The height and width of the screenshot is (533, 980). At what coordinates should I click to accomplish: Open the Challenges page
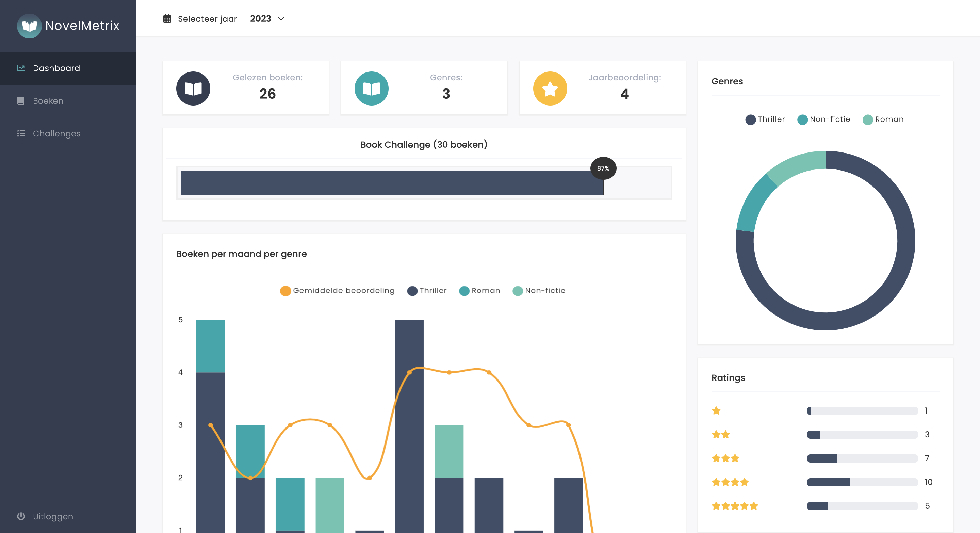pos(68,133)
